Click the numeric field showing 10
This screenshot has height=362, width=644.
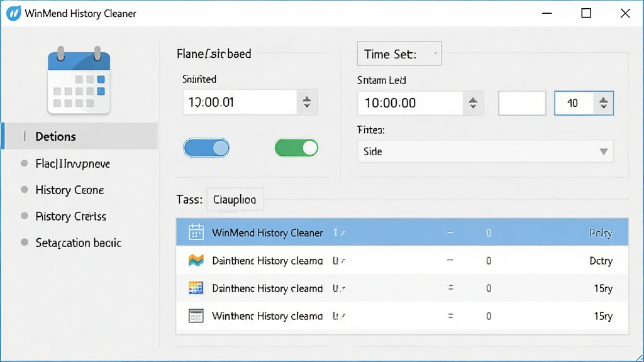pos(574,103)
